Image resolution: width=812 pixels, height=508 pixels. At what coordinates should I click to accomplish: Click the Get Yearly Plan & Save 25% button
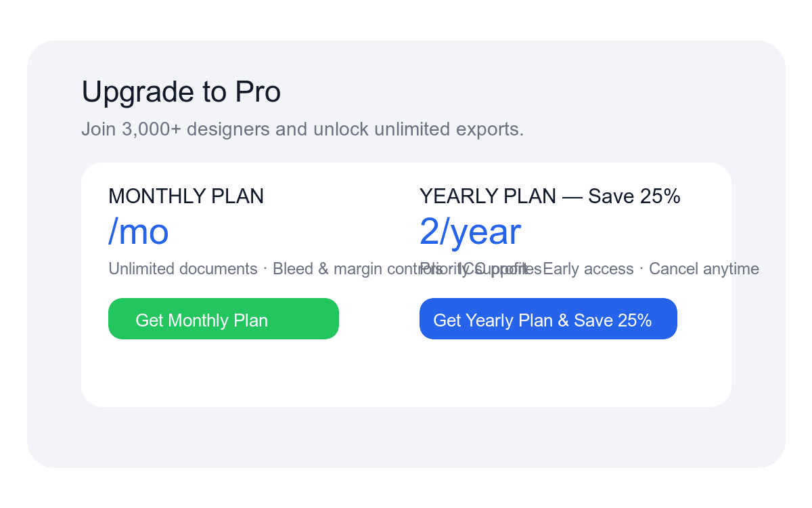point(548,318)
